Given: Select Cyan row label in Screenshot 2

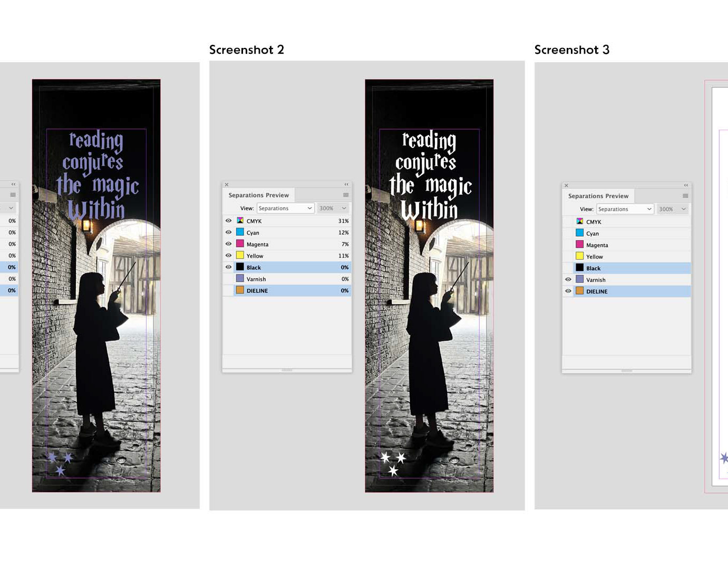Looking at the screenshot, I should point(253,233).
